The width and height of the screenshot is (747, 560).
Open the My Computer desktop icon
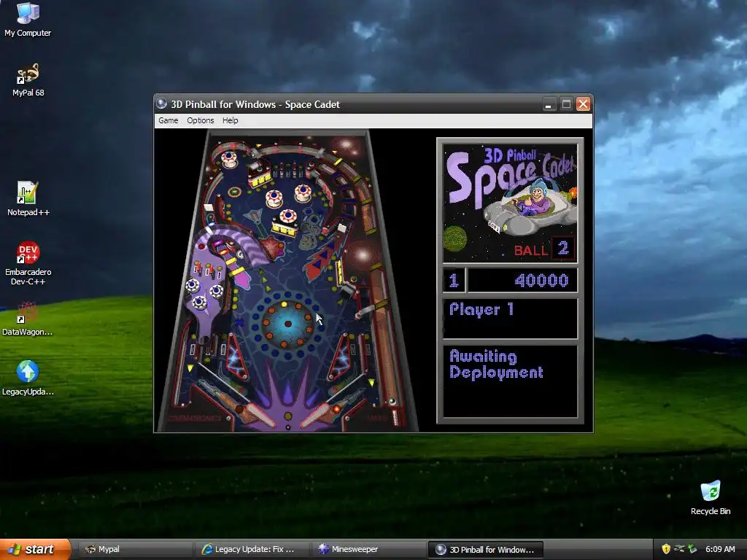(28, 19)
